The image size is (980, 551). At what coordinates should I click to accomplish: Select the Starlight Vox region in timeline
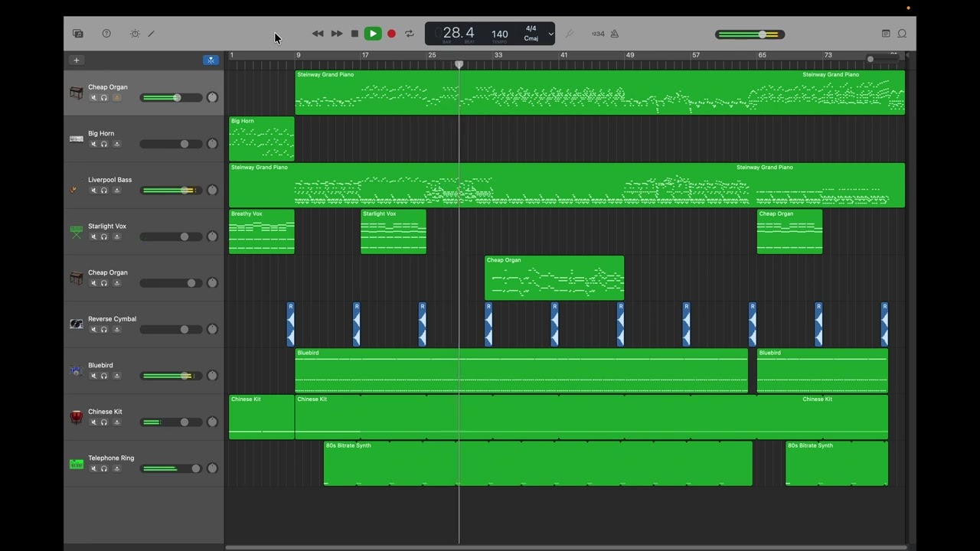pyautogui.click(x=394, y=231)
